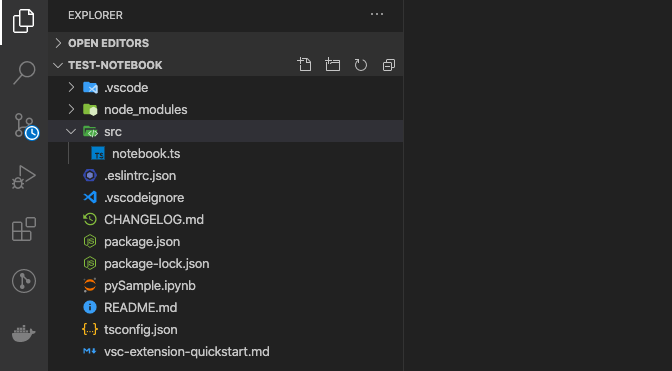Click the .vscode folder icon

click(x=90, y=87)
